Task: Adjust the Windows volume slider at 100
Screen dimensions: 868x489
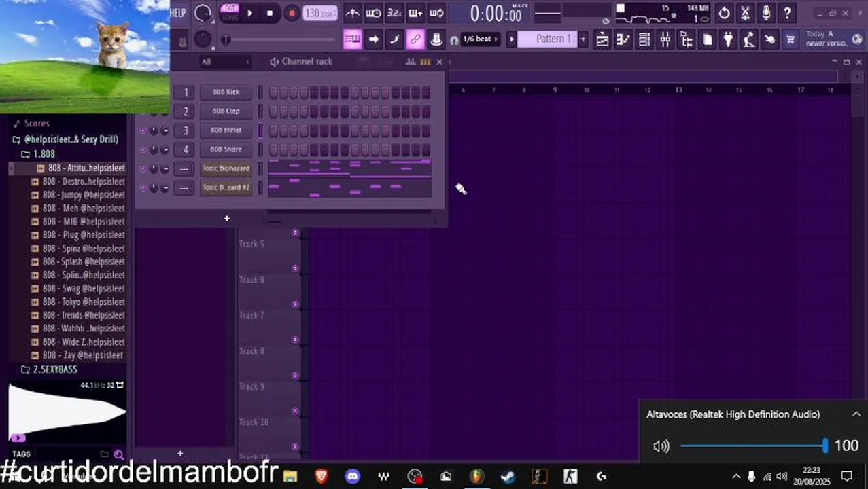Action: click(753, 446)
